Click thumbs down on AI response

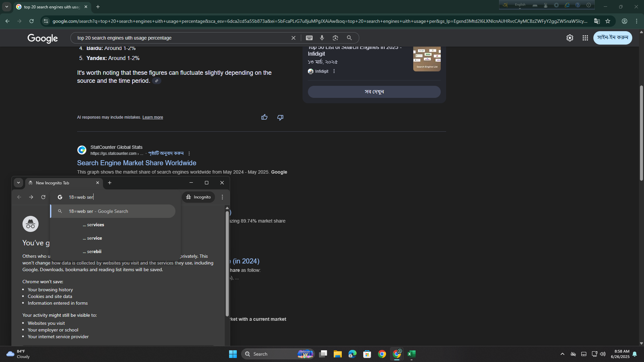pyautogui.click(x=280, y=117)
